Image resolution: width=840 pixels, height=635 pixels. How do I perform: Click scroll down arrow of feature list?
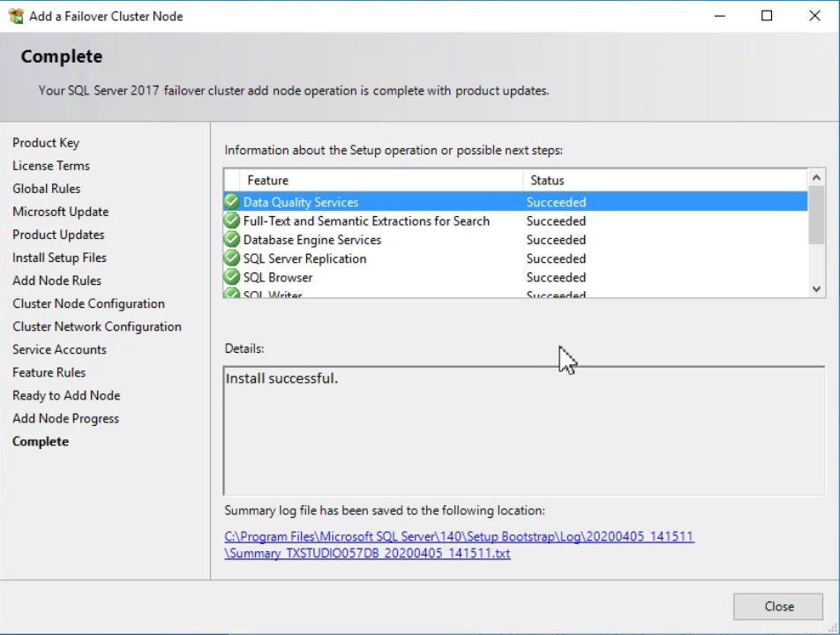click(816, 289)
